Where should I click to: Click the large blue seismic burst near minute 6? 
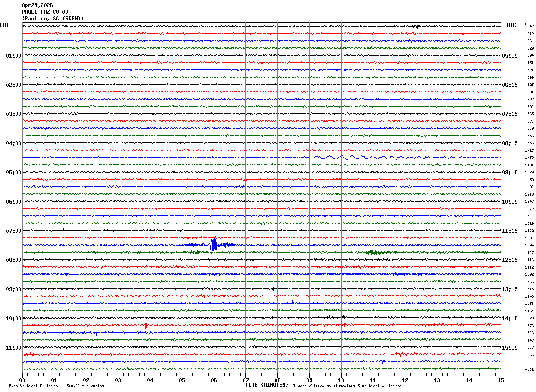[214, 245]
